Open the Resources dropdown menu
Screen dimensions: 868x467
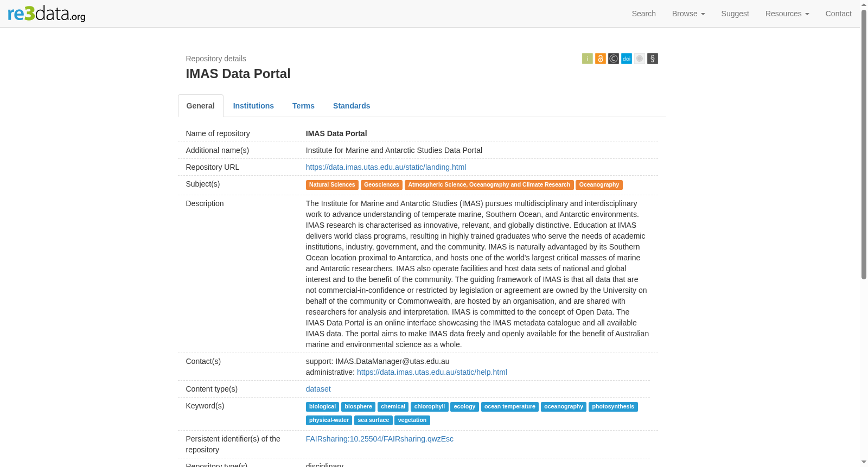(787, 14)
